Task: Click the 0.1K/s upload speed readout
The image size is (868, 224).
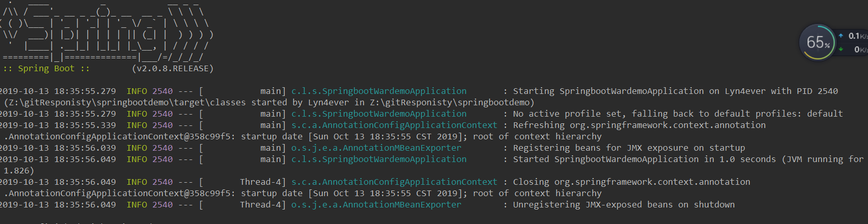Action: (x=858, y=36)
